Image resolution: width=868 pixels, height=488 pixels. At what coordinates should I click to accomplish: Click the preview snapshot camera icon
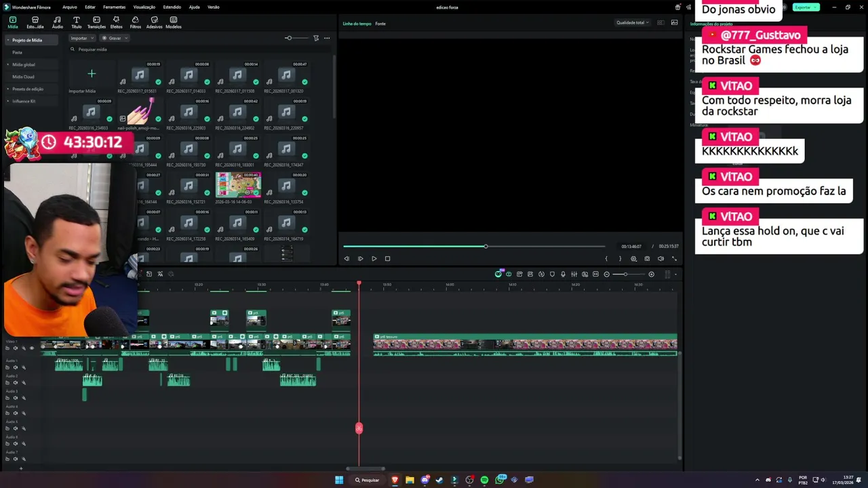tap(647, 258)
